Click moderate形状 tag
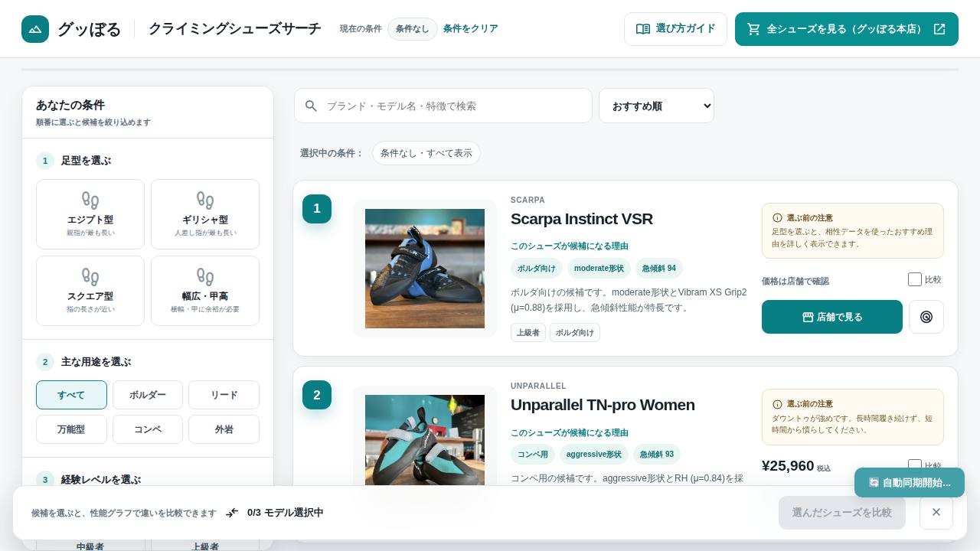980x551 pixels. click(x=599, y=269)
